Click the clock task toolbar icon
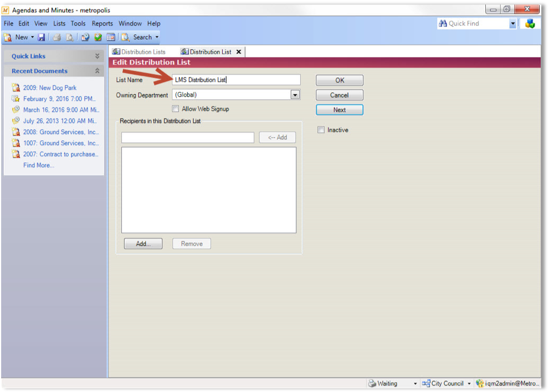Screen dimensions: 549x392 point(85,37)
